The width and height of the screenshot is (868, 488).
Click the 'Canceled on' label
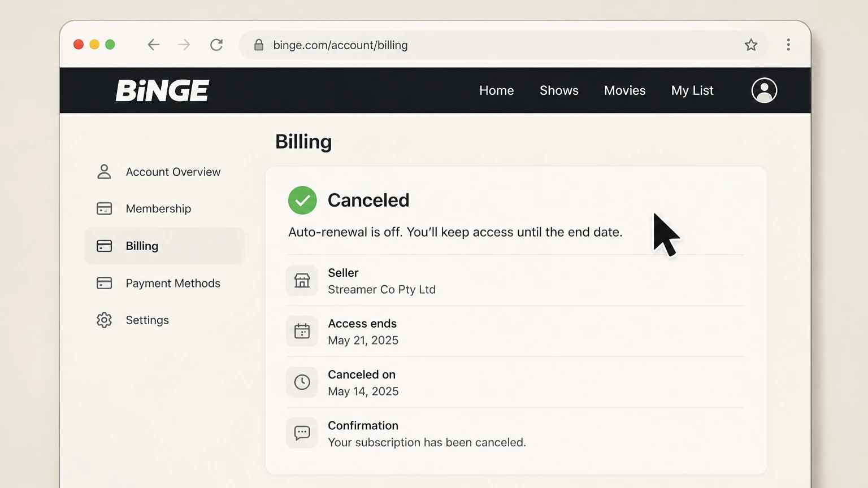362,374
